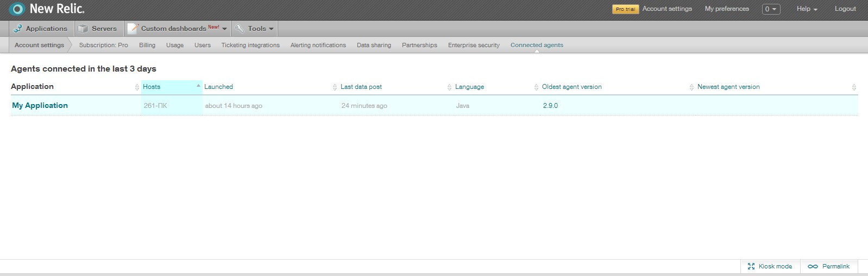The height and width of the screenshot is (276, 868).
Task: Open the Ticketing integrations tab
Action: [x=250, y=45]
